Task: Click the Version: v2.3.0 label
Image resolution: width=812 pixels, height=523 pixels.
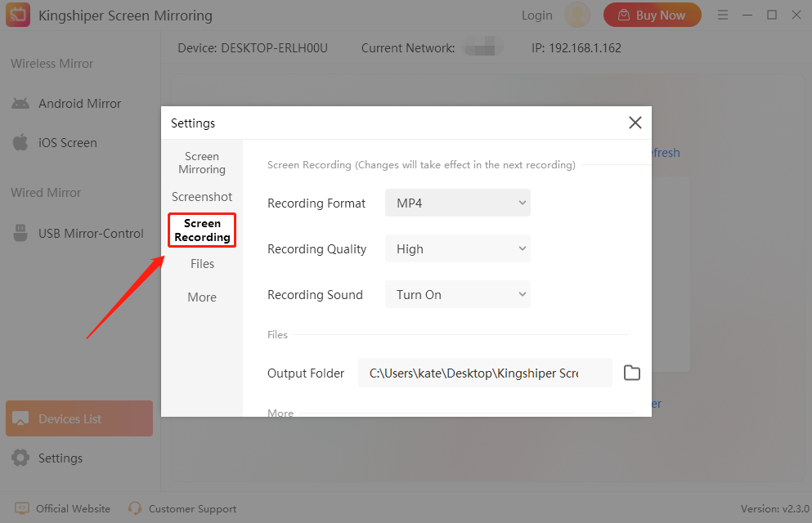Action: click(774, 508)
